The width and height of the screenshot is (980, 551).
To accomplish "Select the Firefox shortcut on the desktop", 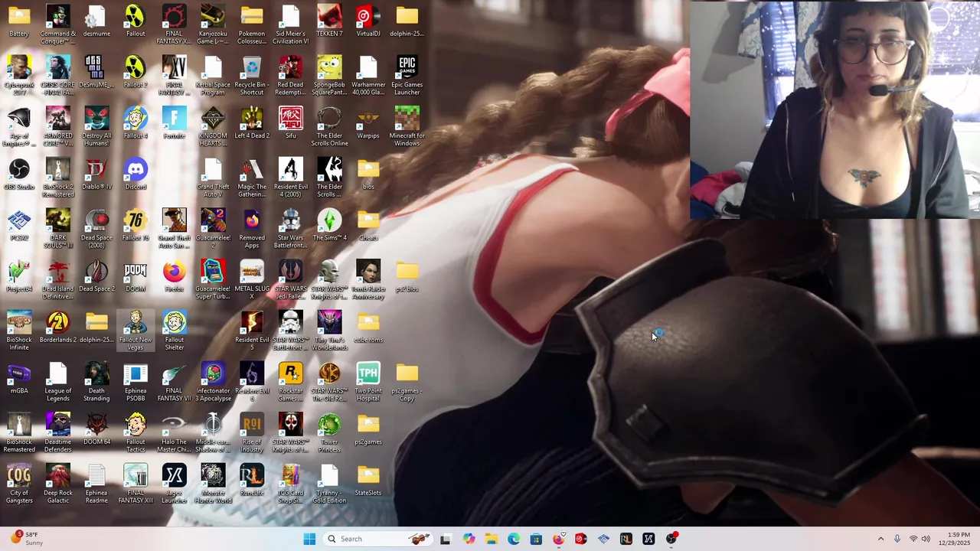I will 175,275.
